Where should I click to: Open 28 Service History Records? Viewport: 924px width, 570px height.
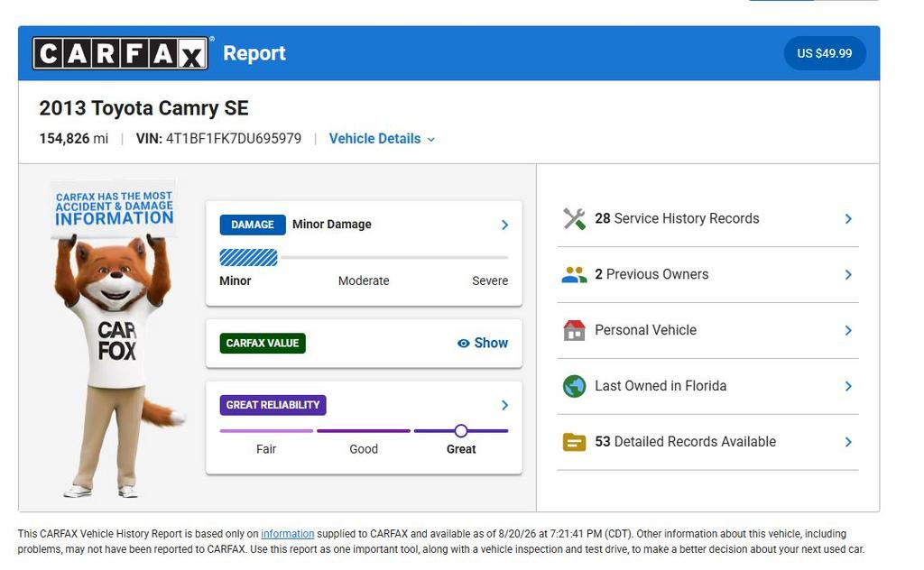pyautogui.click(x=707, y=219)
